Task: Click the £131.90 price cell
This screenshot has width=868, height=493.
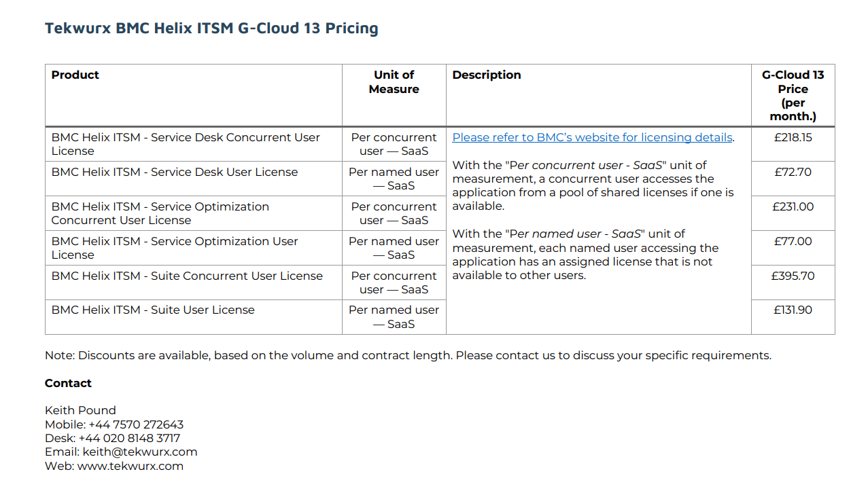Action: pos(793,310)
